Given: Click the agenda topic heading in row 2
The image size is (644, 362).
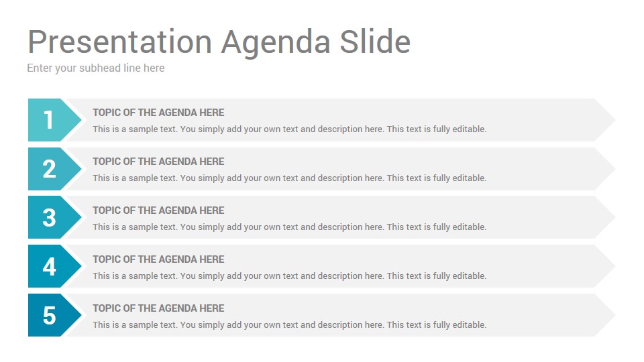Looking at the screenshot, I should (158, 162).
